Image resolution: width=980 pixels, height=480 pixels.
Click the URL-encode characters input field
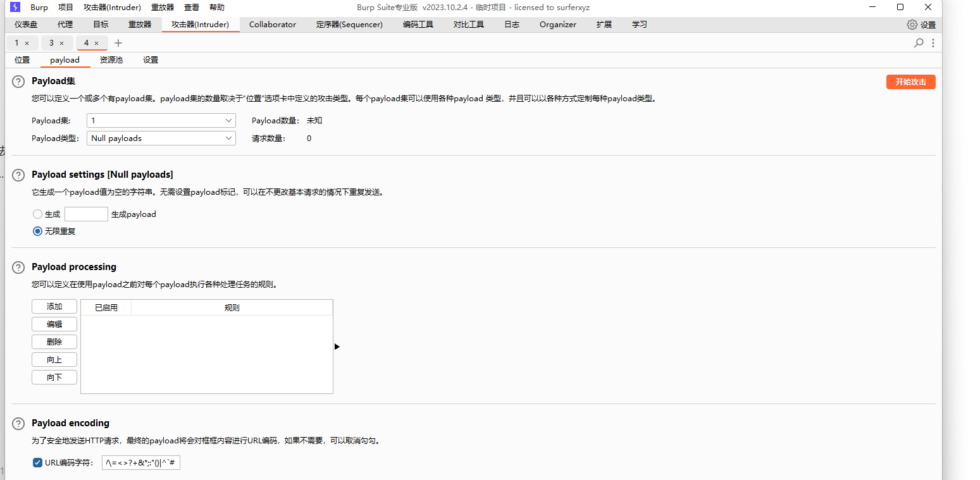tap(141, 463)
